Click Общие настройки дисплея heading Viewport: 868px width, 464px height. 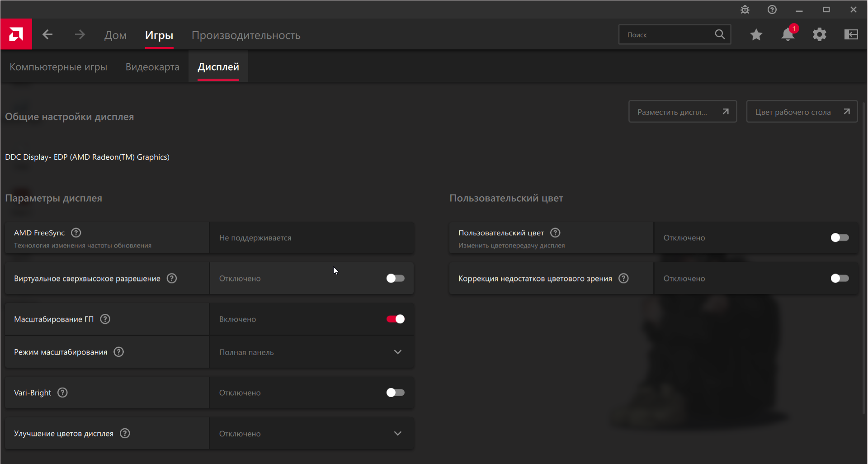[70, 117]
